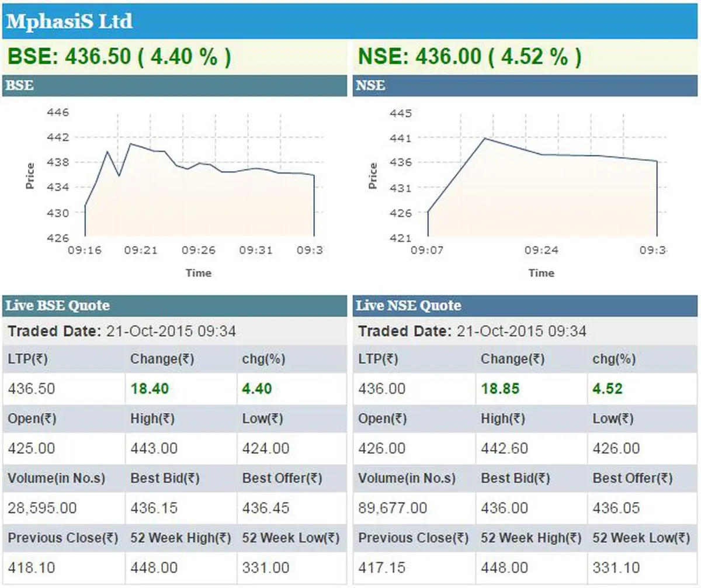Click the Previous Close(₹) label in NSE quote

(414, 538)
